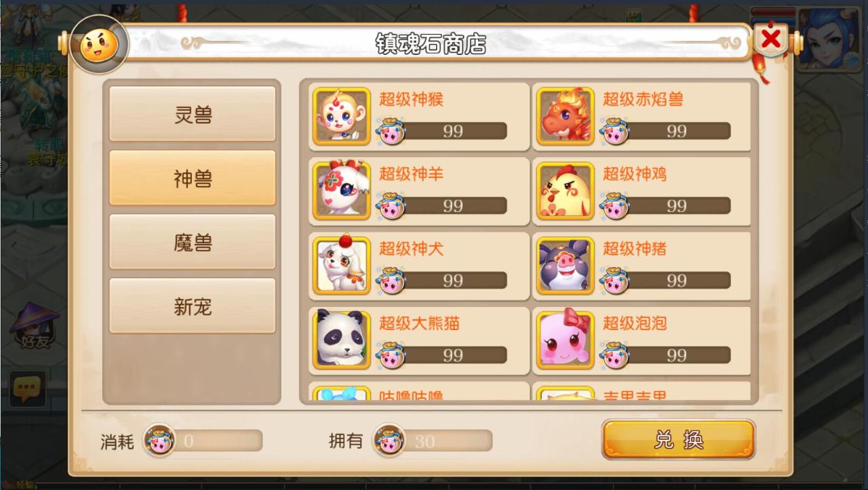Open the 新宠 category tab

(x=193, y=306)
